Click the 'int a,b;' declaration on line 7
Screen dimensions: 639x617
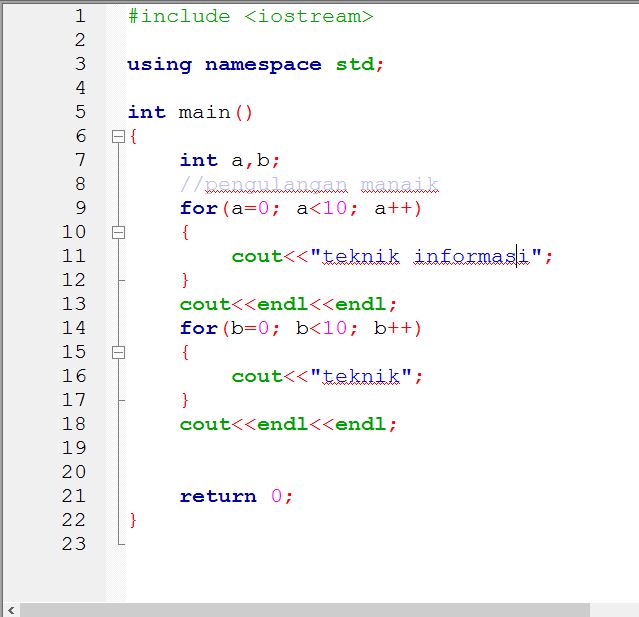tap(229, 161)
